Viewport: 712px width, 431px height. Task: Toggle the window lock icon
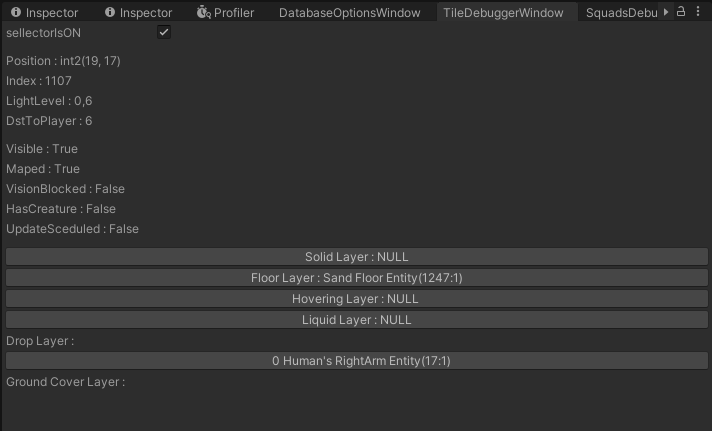(x=681, y=11)
